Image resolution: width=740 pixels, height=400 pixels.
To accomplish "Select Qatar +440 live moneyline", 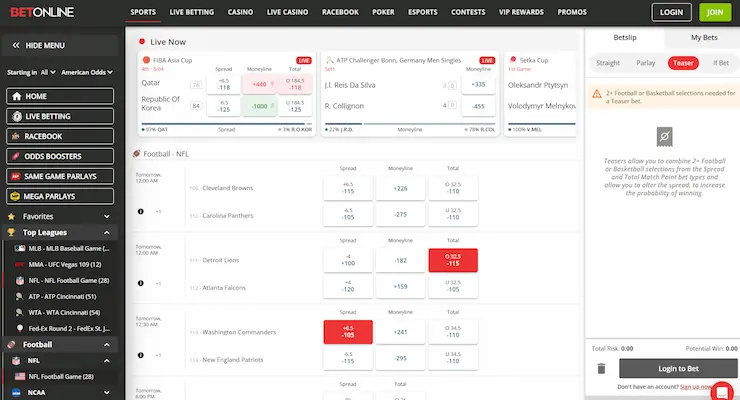I will [259, 84].
